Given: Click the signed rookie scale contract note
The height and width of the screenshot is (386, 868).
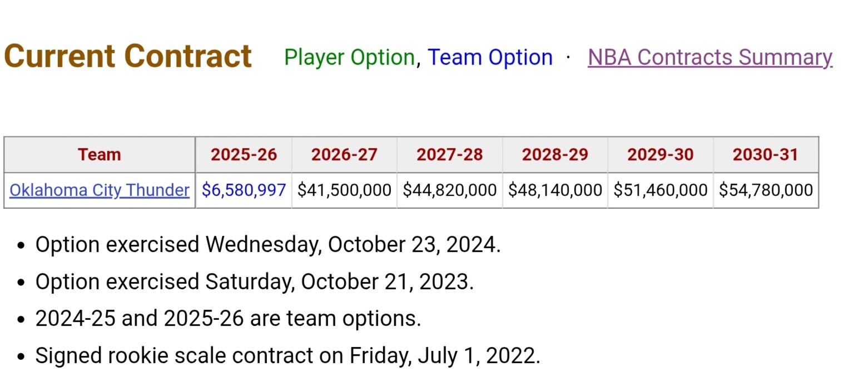Looking at the screenshot, I should pos(287,355).
